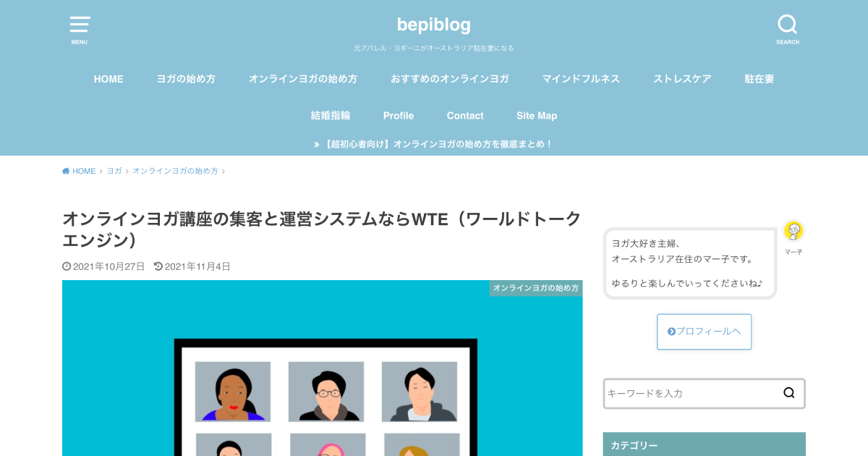Open the ヨガの始め方 menu item
Viewport: 868px width, 456px height.
tap(186, 79)
